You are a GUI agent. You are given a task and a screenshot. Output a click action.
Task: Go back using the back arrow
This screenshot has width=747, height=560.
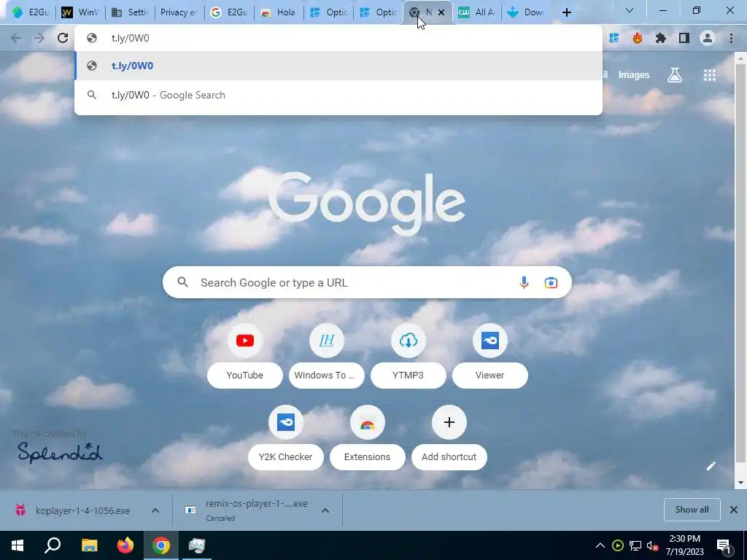[x=16, y=38]
